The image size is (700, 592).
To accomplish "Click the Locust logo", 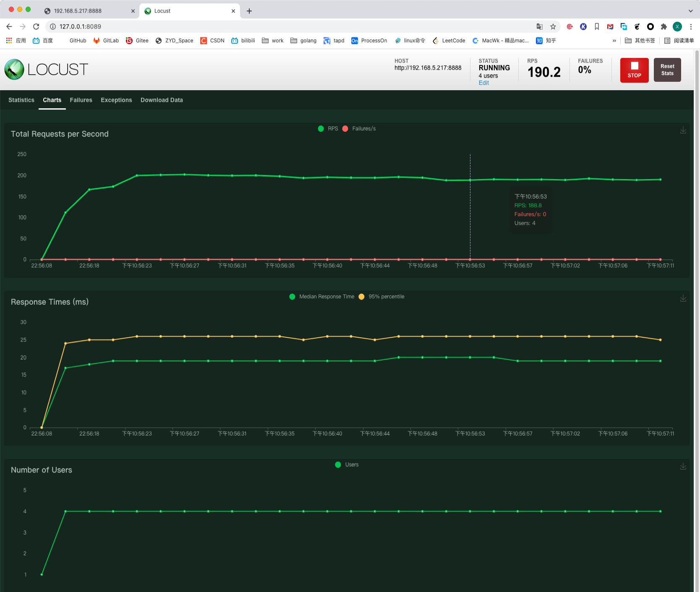I will point(46,69).
